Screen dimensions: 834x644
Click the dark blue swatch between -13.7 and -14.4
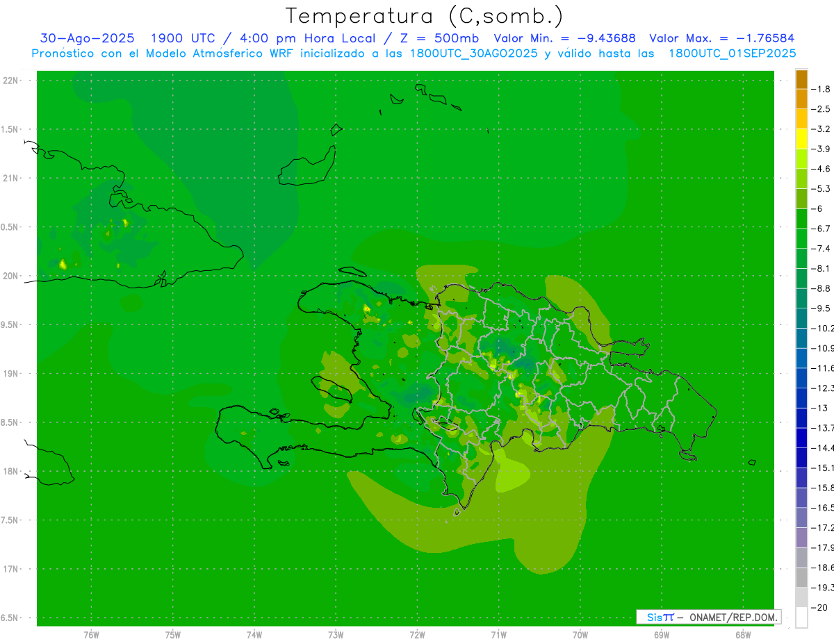click(x=801, y=438)
